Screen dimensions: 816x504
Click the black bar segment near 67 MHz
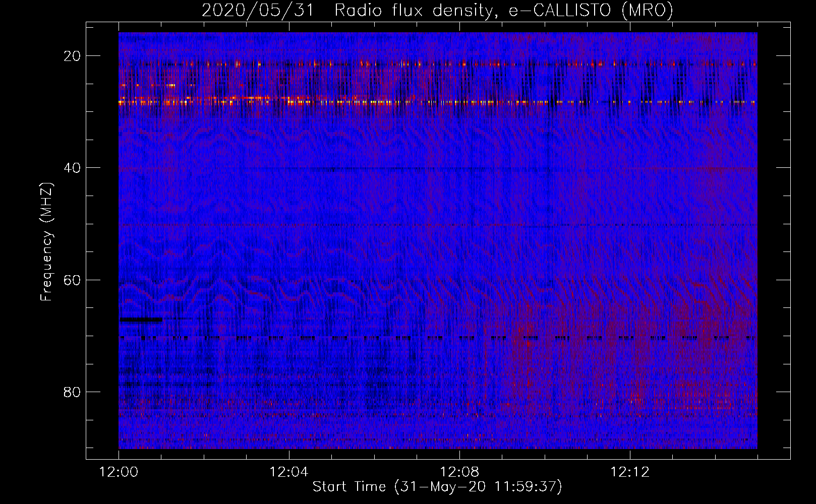141,320
